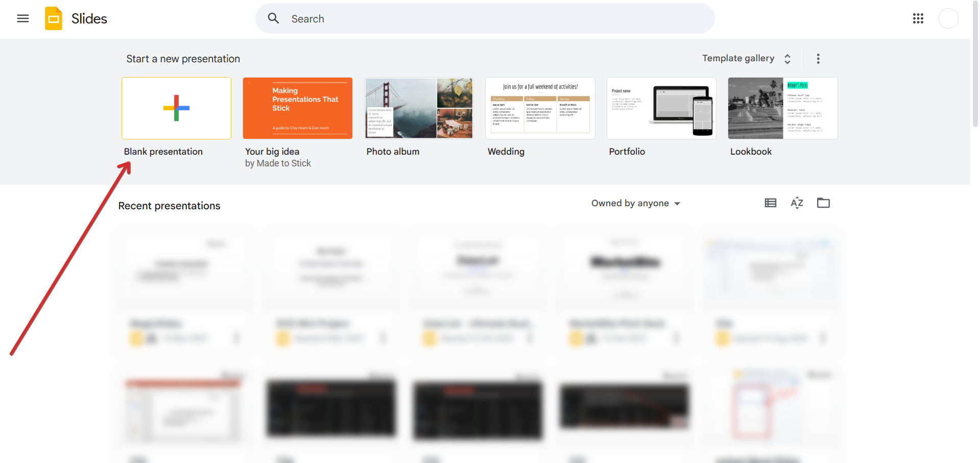Switch to list view layout
This screenshot has height=463, width=980.
771,203
